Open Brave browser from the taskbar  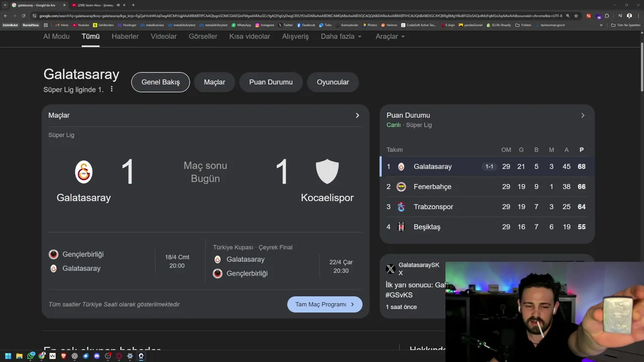63,356
